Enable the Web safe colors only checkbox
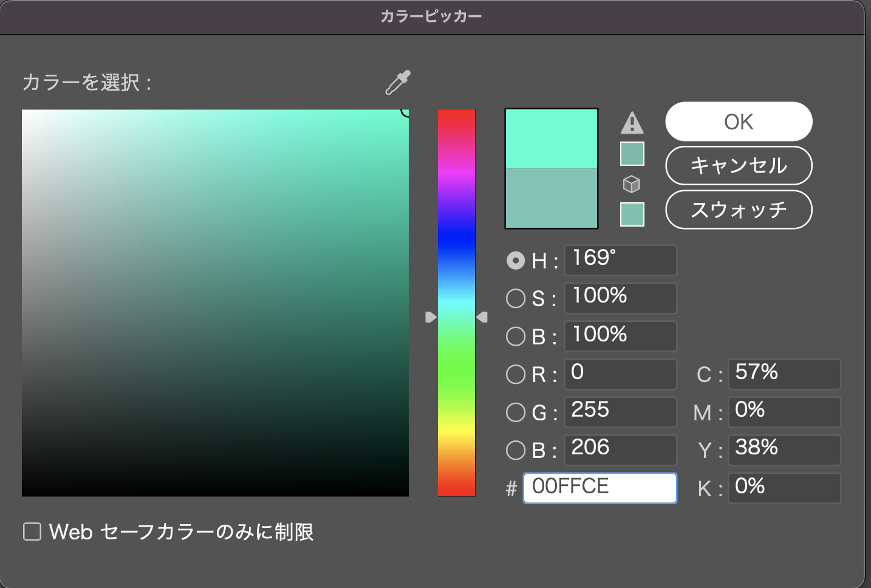Image resolution: width=871 pixels, height=588 pixels. coord(32,532)
